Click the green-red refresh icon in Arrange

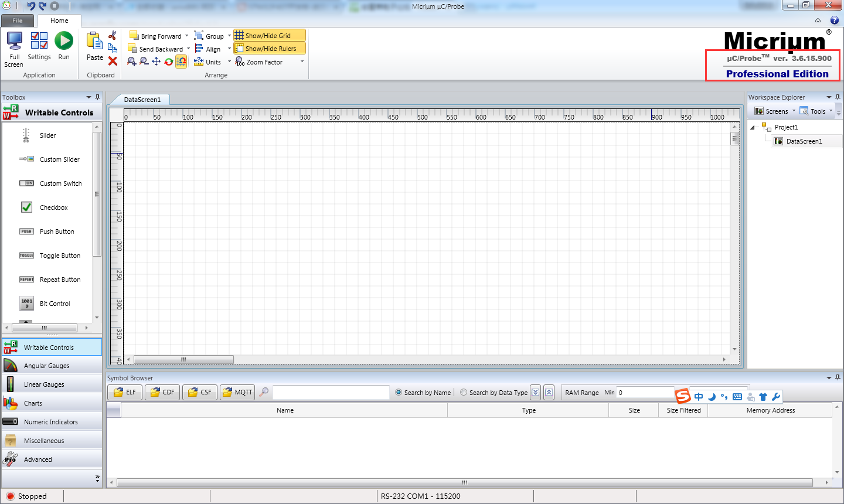(169, 62)
